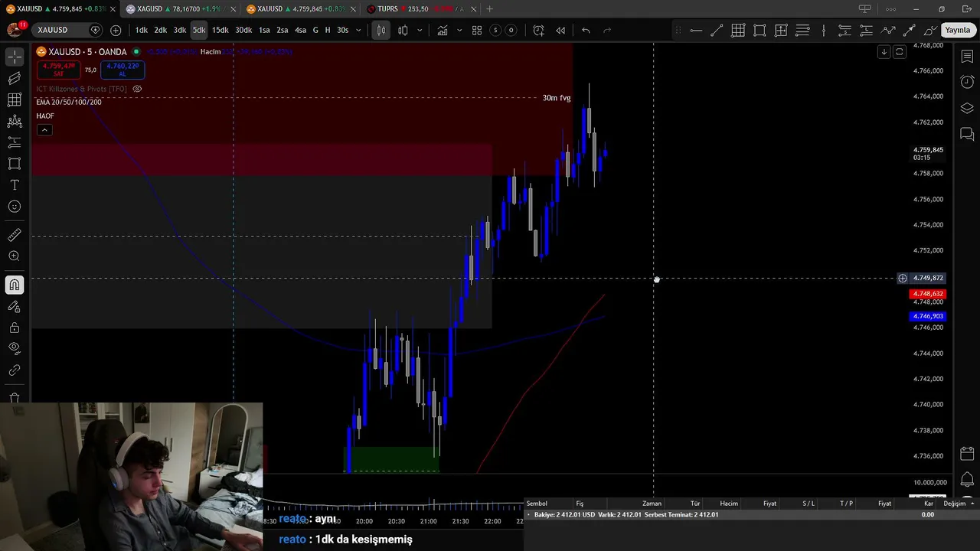Viewport: 980px width, 551px height.
Task: Select the 30s timeframe
Action: pyautogui.click(x=342, y=30)
